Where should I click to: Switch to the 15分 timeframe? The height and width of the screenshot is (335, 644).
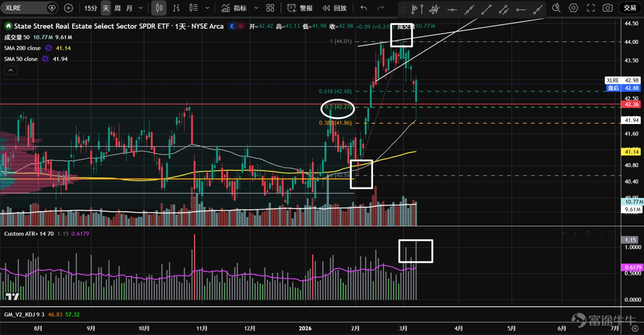point(91,8)
